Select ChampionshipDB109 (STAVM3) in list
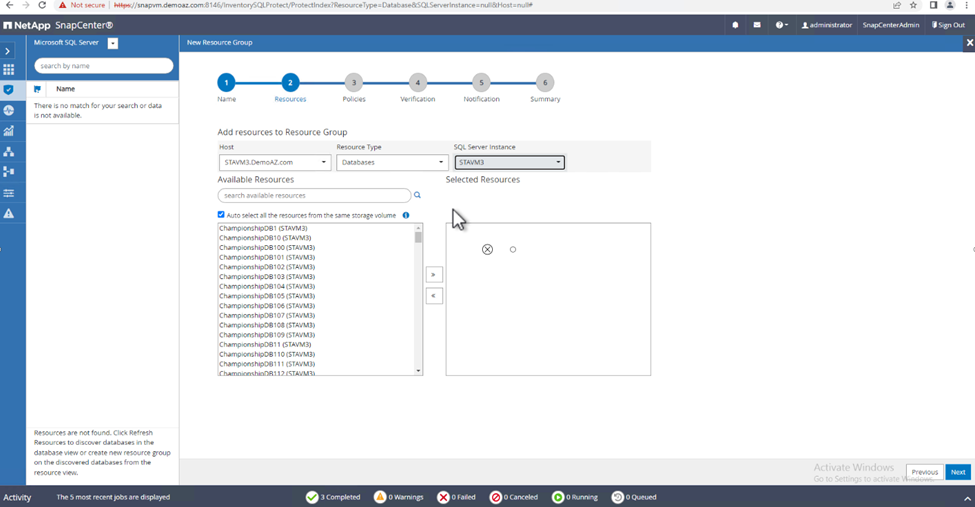 click(267, 335)
